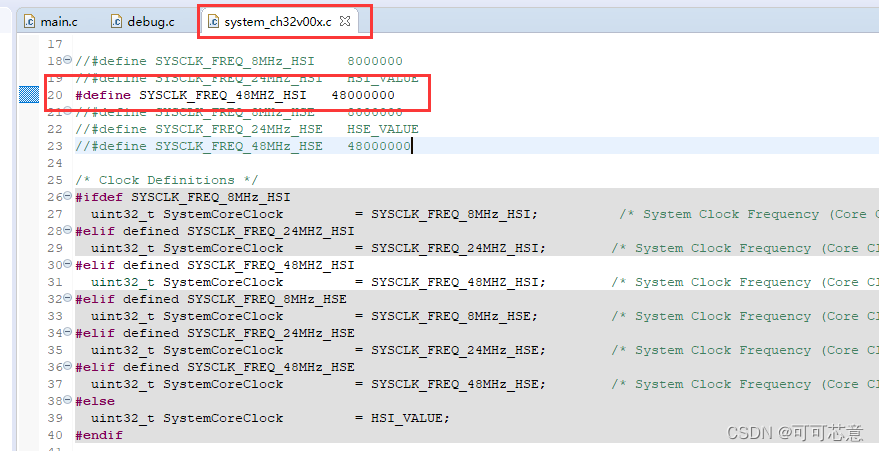Click the Clock Definitions comment
Viewport: 879px width, 451px height.
[x=166, y=180]
